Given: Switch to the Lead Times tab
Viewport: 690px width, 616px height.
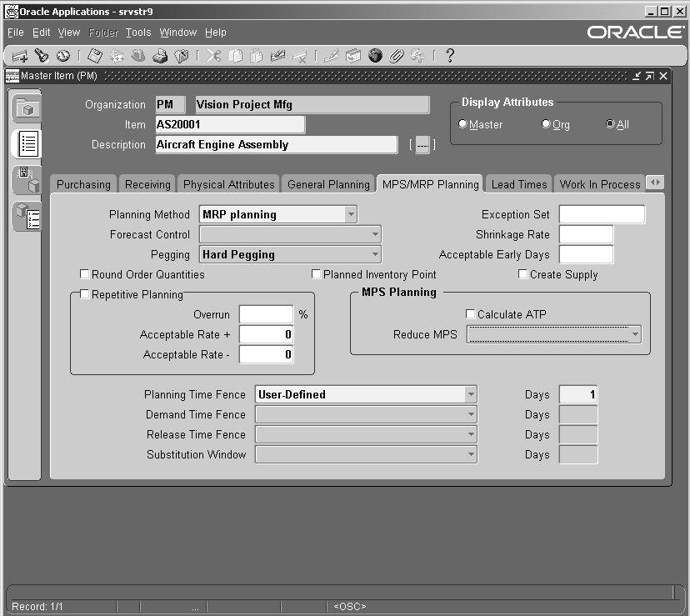Looking at the screenshot, I should [x=519, y=184].
